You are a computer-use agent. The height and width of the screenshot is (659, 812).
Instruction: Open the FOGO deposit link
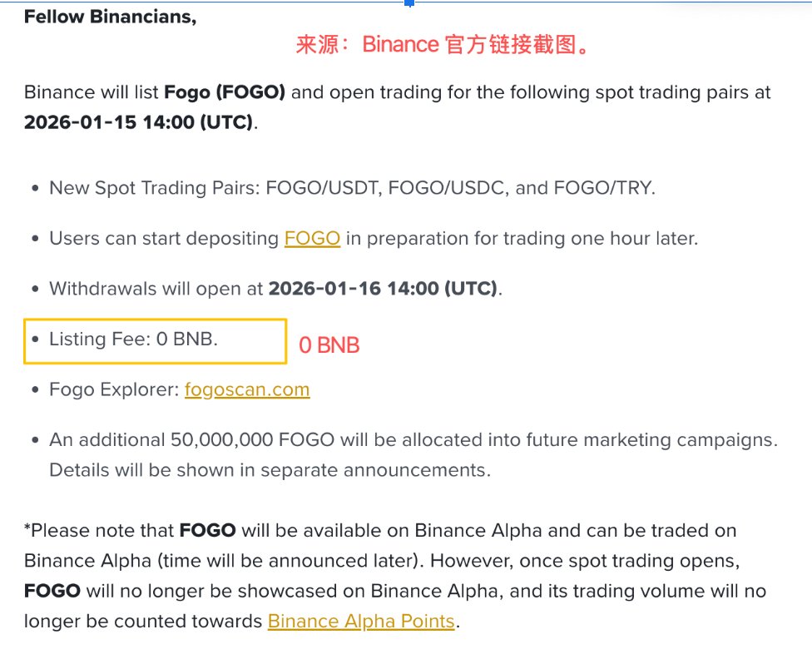(312, 239)
